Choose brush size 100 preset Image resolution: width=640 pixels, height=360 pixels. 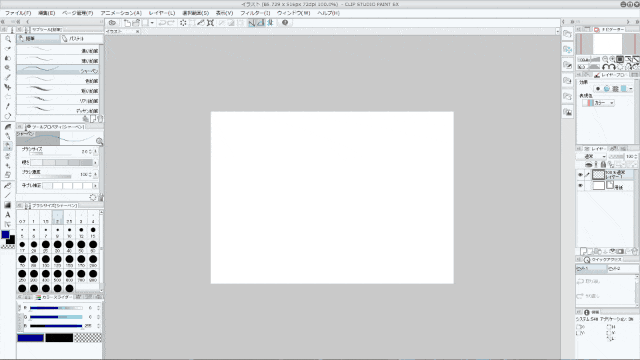pos(46,261)
